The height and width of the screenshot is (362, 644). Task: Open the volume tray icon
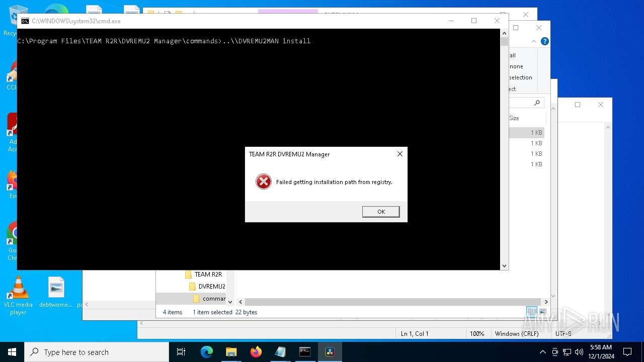[579, 352]
